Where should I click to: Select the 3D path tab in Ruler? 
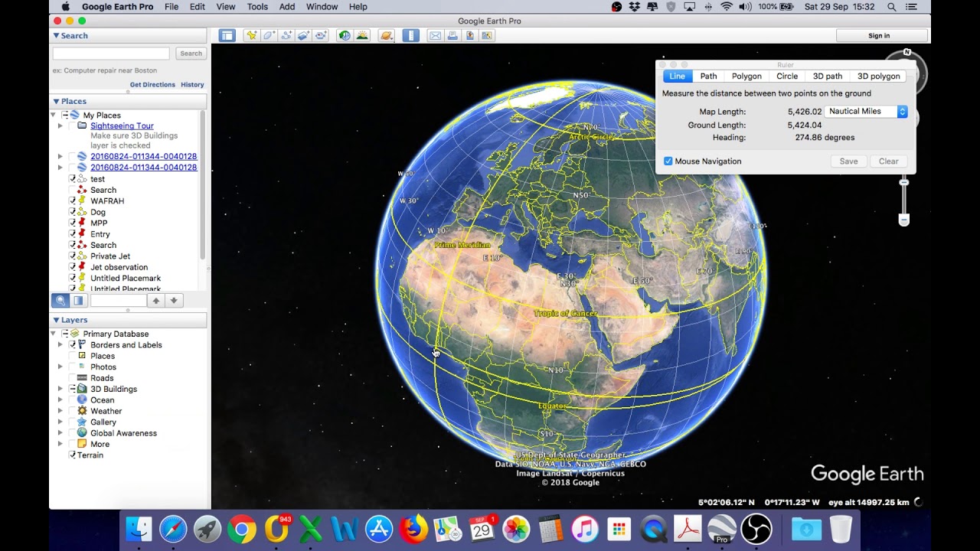pyautogui.click(x=828, y=77)
